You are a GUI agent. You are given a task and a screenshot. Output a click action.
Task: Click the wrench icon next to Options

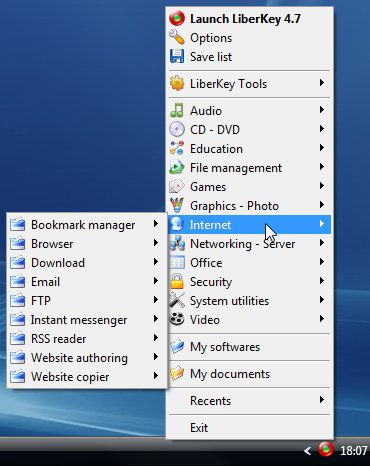click(177, 37)
